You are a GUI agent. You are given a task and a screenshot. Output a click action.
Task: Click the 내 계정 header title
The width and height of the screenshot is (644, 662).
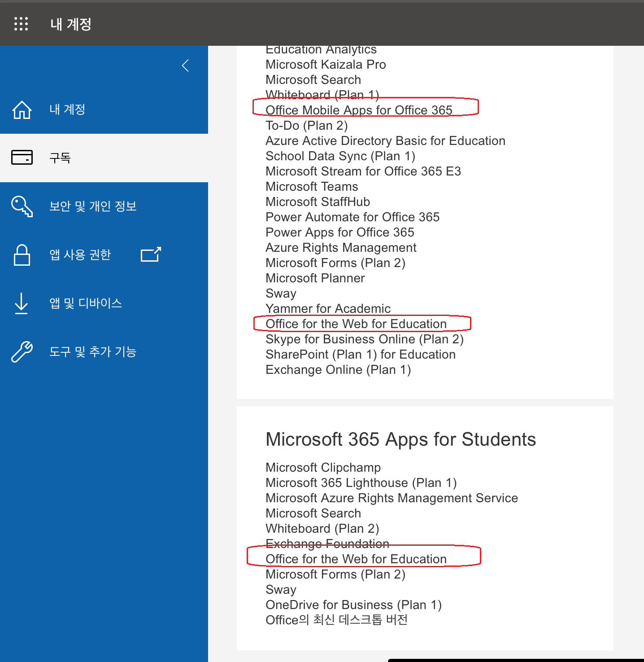71,24
